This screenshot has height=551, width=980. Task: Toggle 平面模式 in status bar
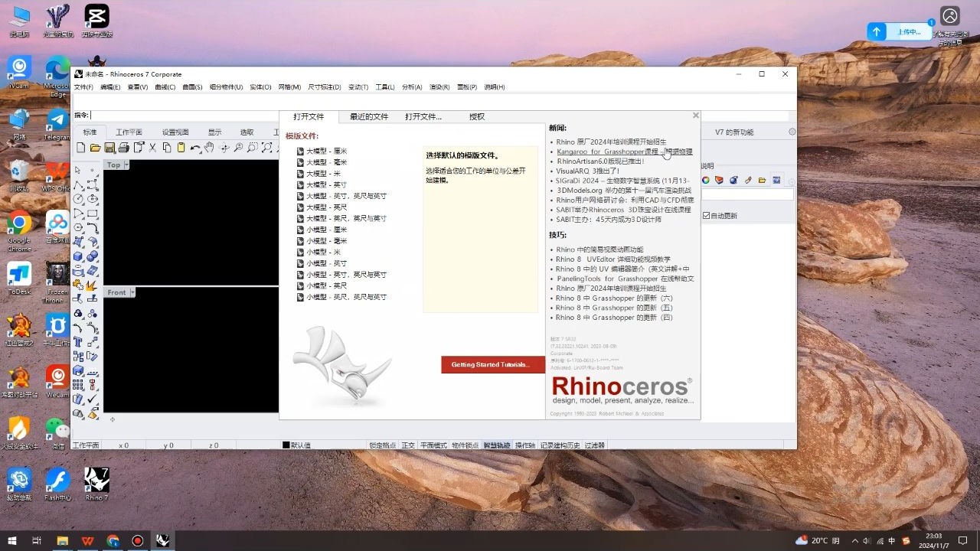(x=433, y=445)
